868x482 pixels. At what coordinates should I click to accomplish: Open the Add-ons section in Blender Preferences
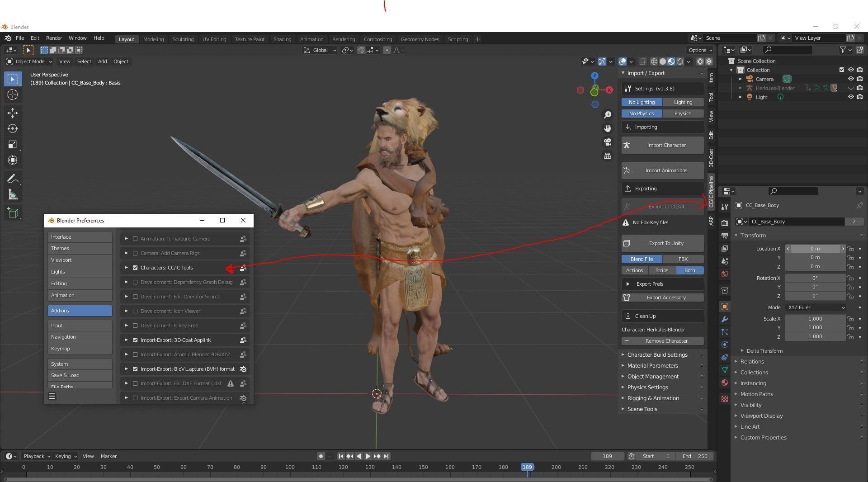tap(80, 311)
